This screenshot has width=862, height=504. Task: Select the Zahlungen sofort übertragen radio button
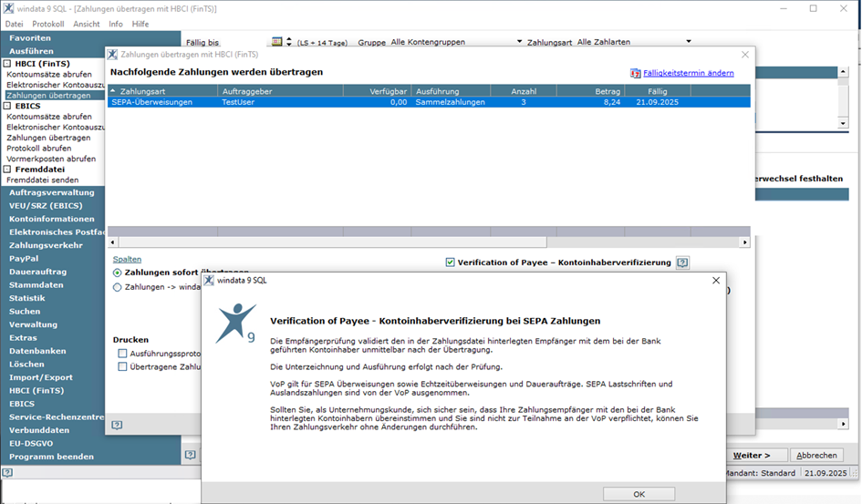117,273
